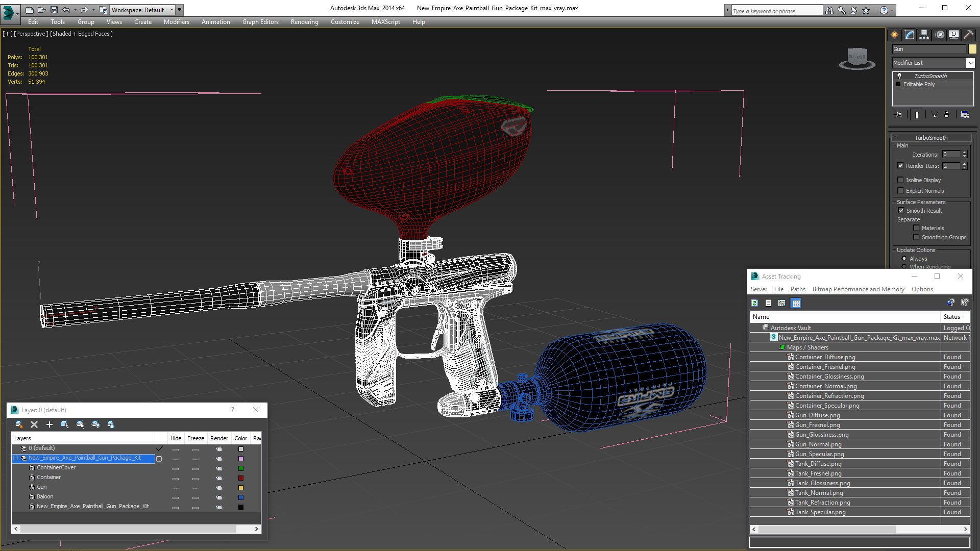Screen dimensions: 980x551
Task: Select highlighted objects and layers icon
Action: tap(65, 424)
